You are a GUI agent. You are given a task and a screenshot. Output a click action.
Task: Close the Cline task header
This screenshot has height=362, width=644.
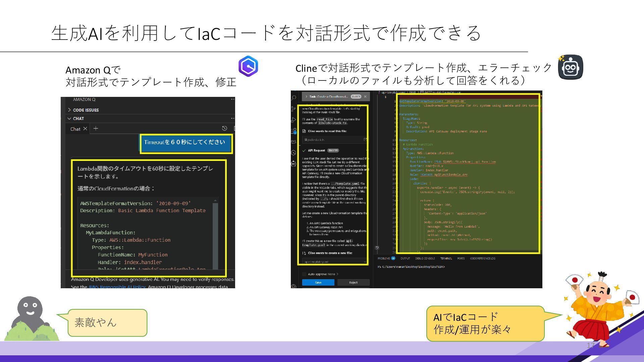365,97
